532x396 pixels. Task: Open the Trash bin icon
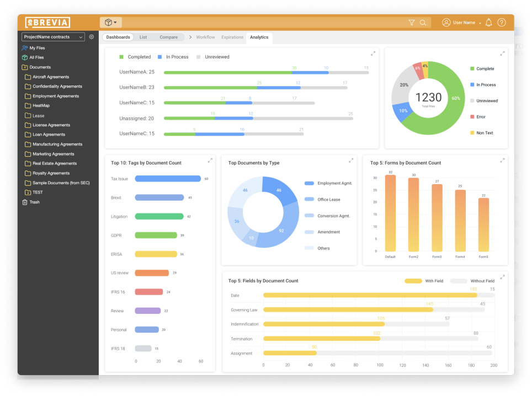tap(25, 202)
